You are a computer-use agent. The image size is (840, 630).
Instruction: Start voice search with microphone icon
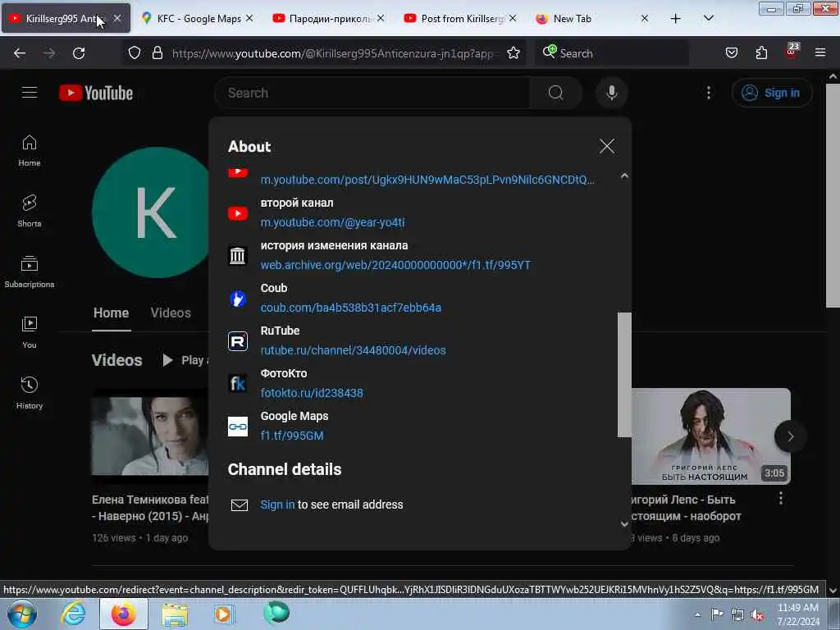click(611, 93)
